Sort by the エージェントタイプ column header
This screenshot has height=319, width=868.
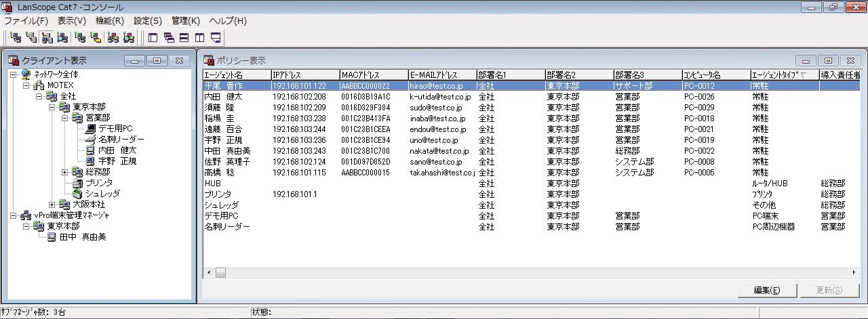pyautogui.click(x=785, y=75)
